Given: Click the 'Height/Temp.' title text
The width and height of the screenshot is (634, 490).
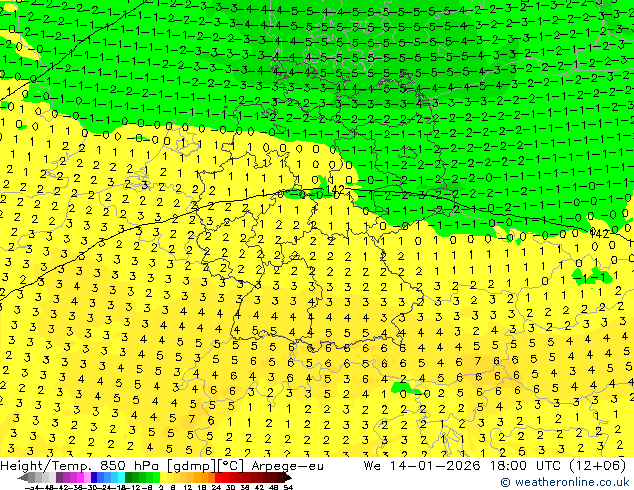Looking at the screenshot, I should click(45, 466).
